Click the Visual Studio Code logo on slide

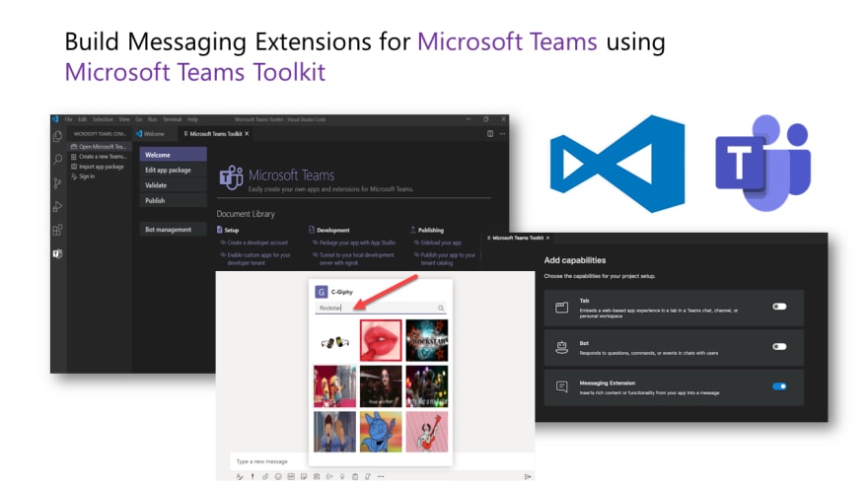click(617, 164)
